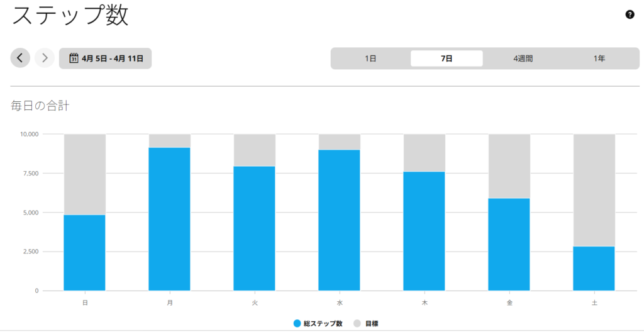Go to previous week with back arrow
Viewport: 644px width, 332px height.
click(20, 58)
